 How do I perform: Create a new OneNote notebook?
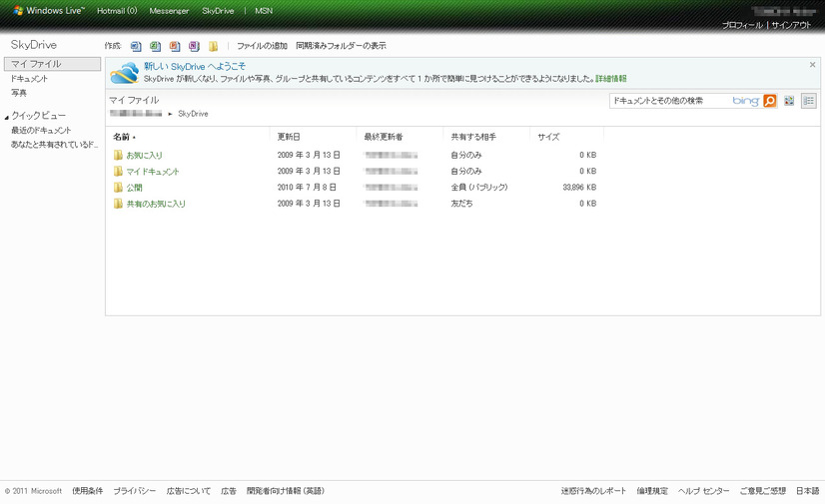pos(194,46)
